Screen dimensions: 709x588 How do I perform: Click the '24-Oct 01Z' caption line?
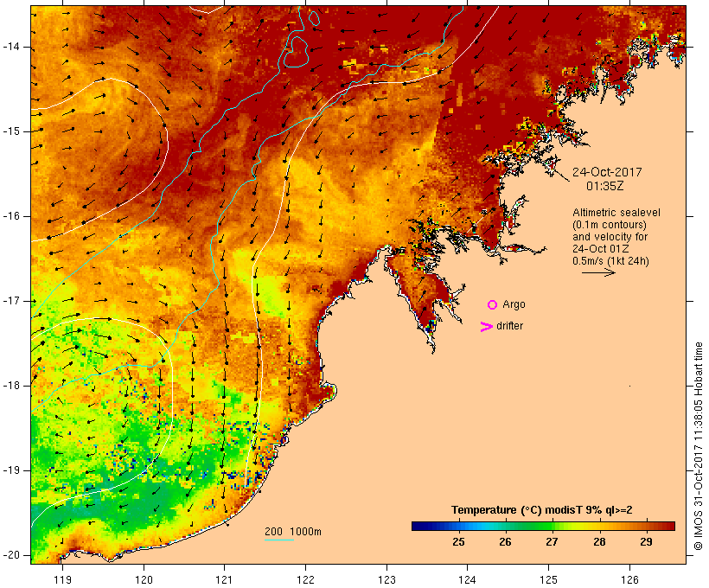pos(600,249)
